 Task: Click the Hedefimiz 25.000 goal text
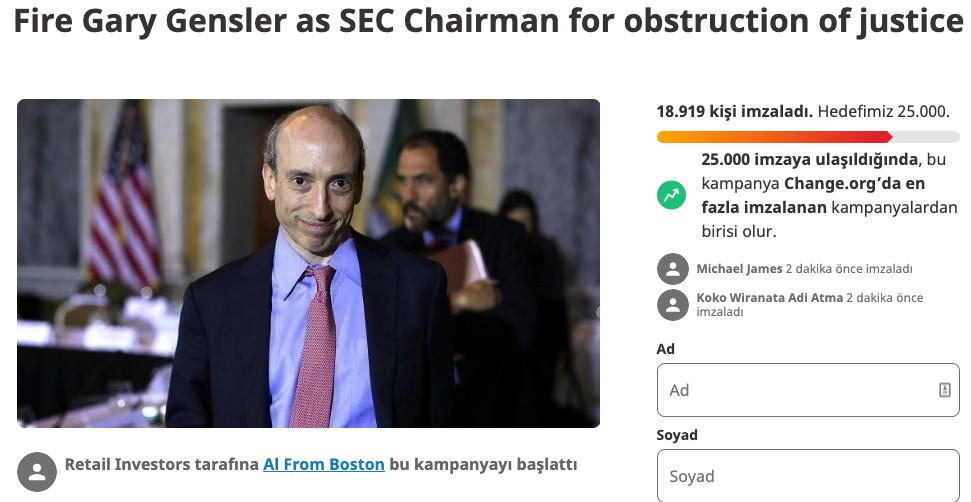click(x=883, y=111)
